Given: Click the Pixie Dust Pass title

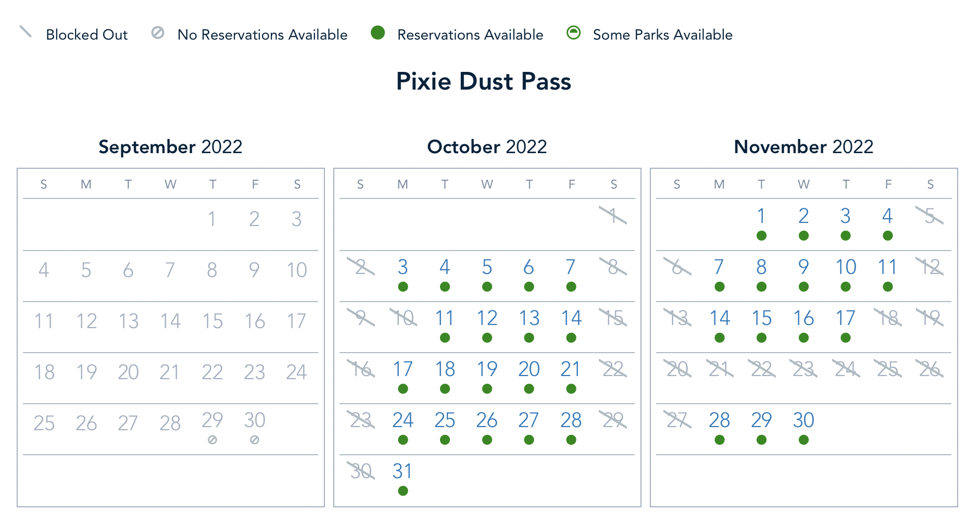Looking at the screenshot, I should 483,82.
